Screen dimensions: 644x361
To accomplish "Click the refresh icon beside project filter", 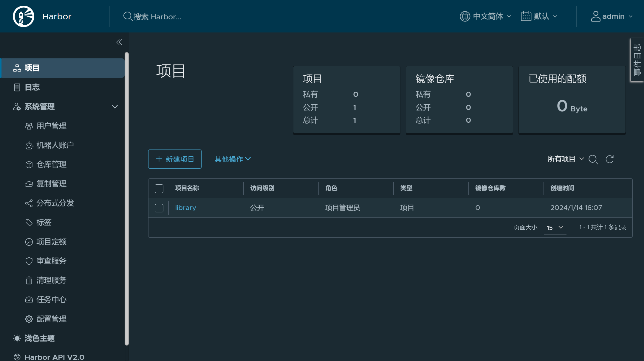I will click(610, 159).
